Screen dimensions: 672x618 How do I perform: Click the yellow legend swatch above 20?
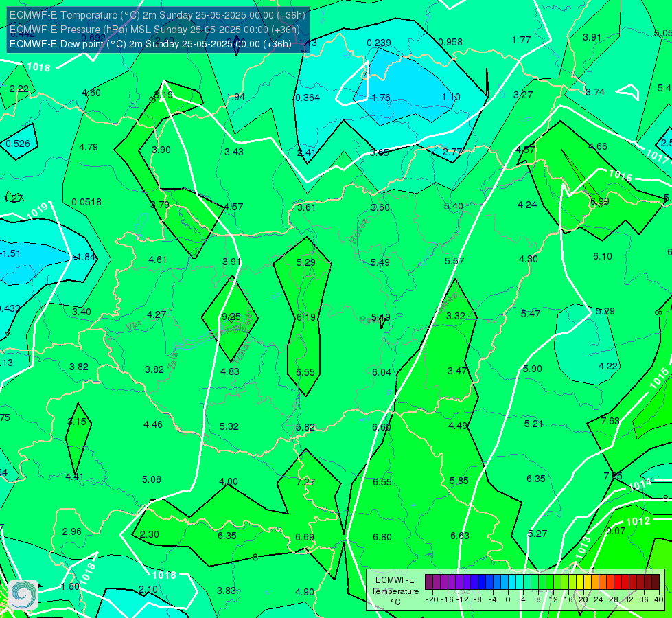point(580,582)
